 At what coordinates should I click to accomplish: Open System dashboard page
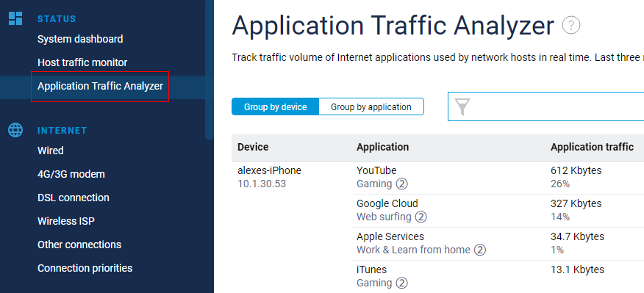[80, 40]
